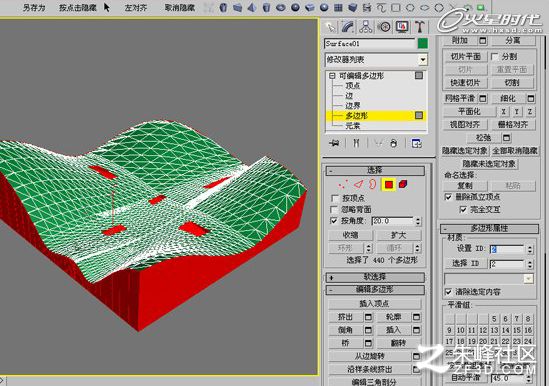
Task: Select the Vertex sub-object dots icon
Action: [343, 184]
